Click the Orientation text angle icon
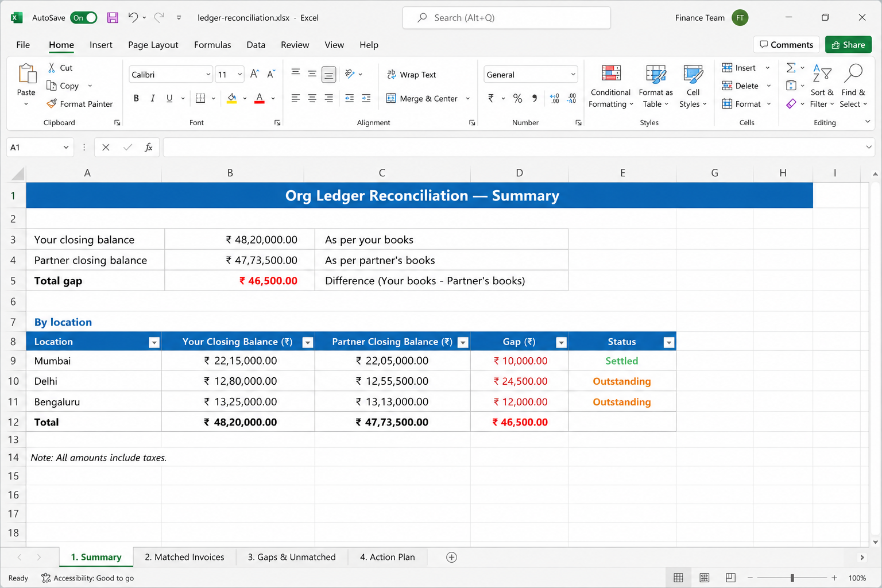The width and height of the screenshot is (882, 588). pos(349,74)
